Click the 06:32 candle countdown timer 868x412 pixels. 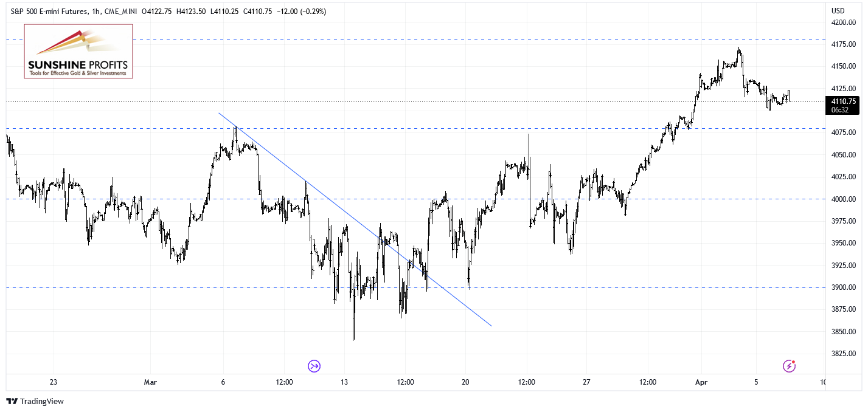click(842, 110)
